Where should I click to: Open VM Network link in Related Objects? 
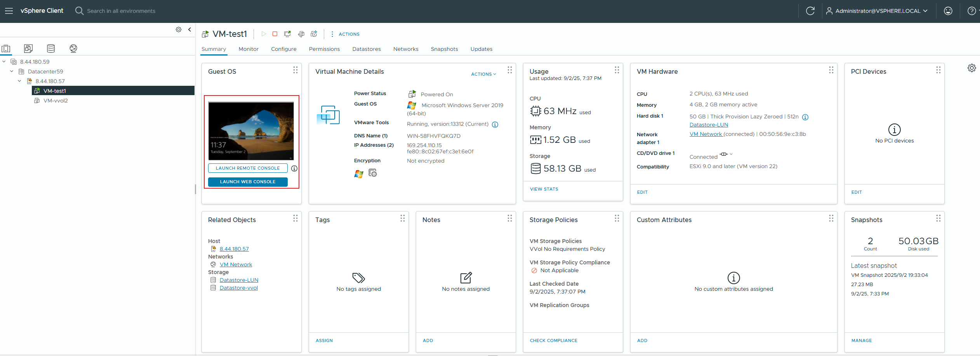click(x=236, y=264)
